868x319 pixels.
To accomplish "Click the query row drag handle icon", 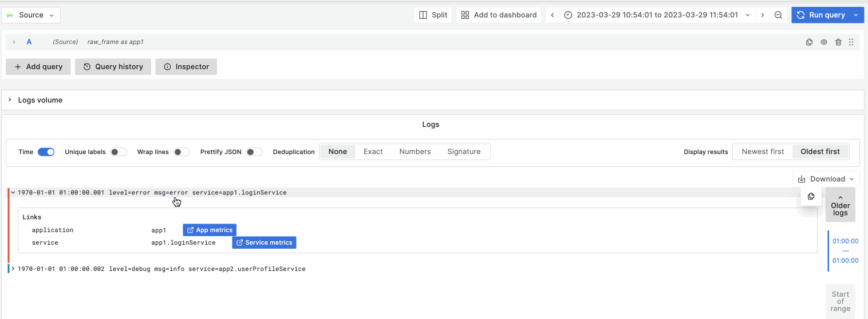I will (x=851, y=42).
